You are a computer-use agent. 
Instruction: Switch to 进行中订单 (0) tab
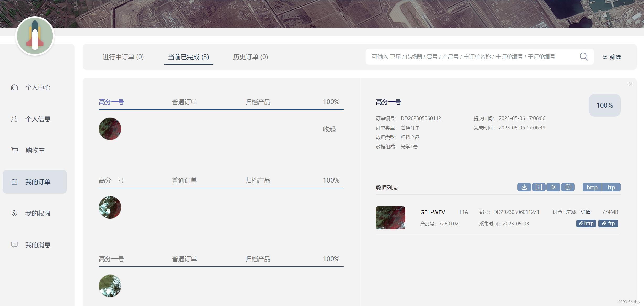[x=123, y=57]
